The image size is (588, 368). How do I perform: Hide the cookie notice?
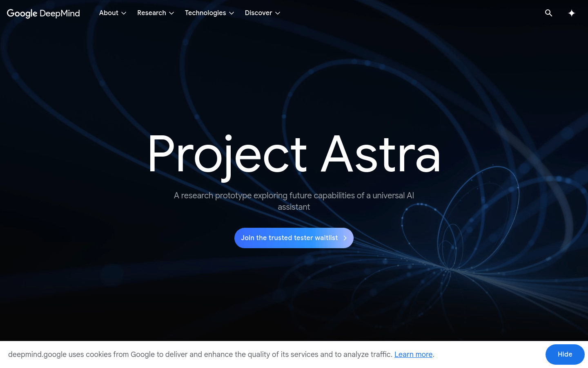pos(565,355)
